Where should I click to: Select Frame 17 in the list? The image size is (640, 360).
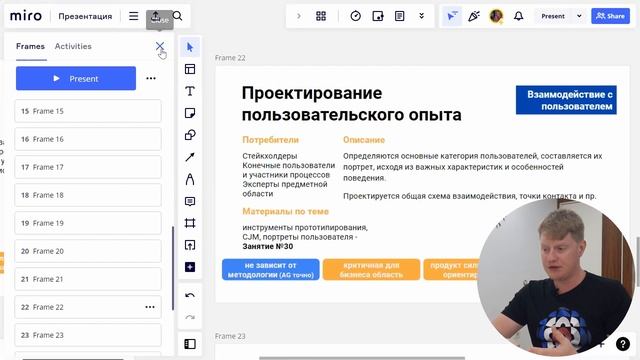point(88,167)
